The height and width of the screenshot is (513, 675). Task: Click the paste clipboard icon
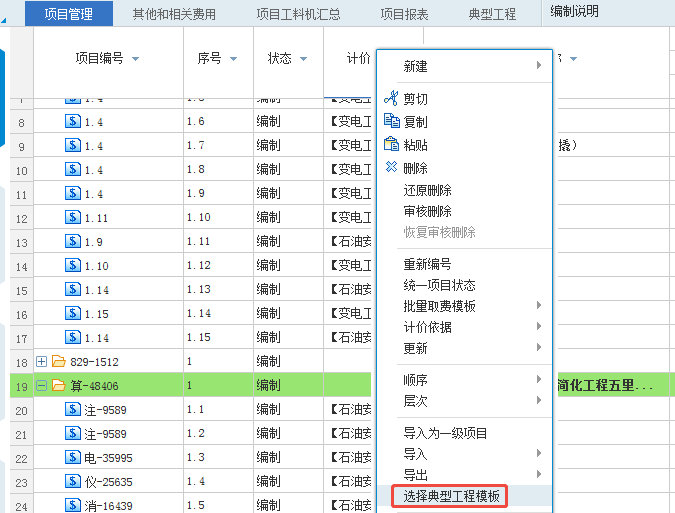[391, 144]
